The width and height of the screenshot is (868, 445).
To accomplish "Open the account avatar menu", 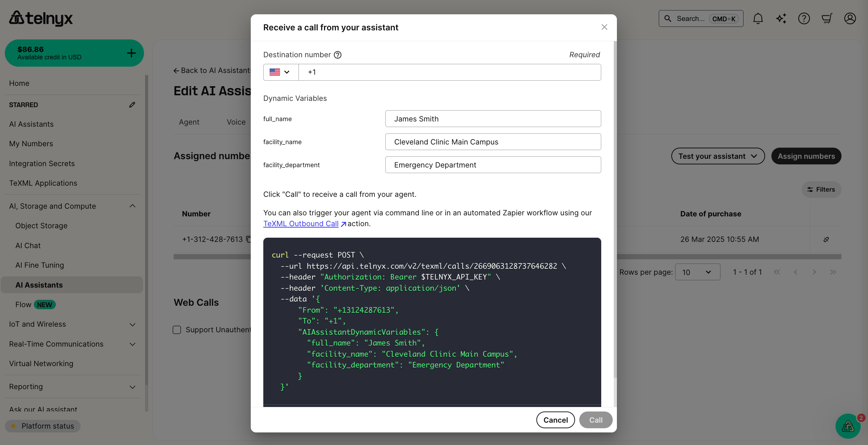I will coord(850,18).
